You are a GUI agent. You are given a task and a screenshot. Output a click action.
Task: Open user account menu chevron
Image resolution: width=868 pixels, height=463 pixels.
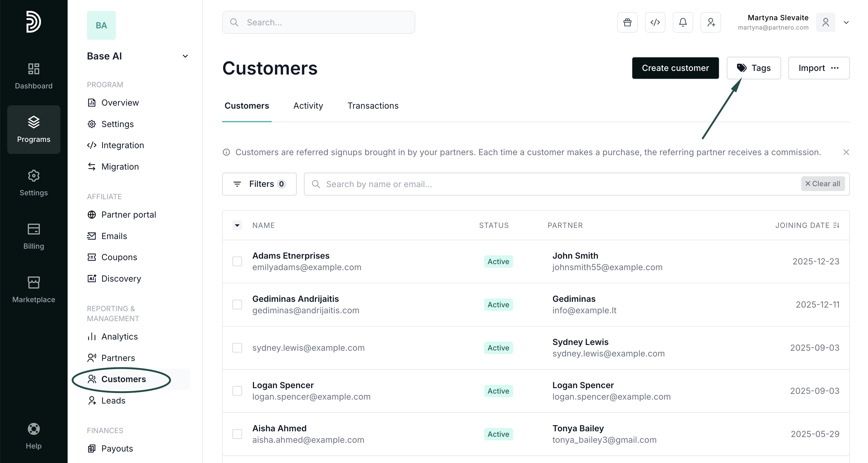846,23
